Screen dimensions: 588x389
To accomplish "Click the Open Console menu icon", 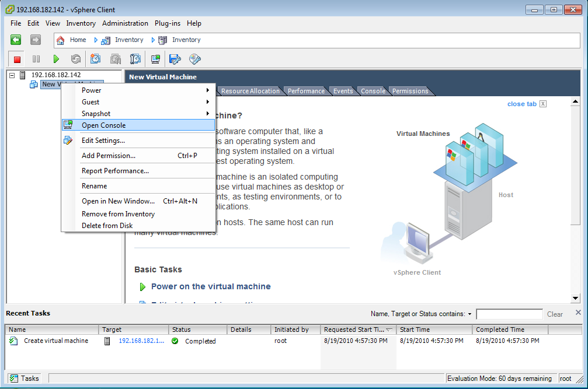I will (x=68, y=125).
